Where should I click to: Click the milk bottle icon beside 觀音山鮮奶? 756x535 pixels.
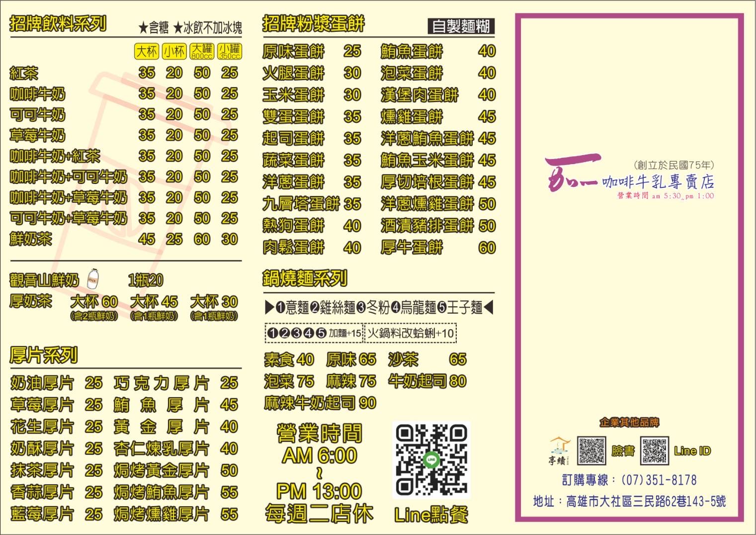[x=93, y=279]
